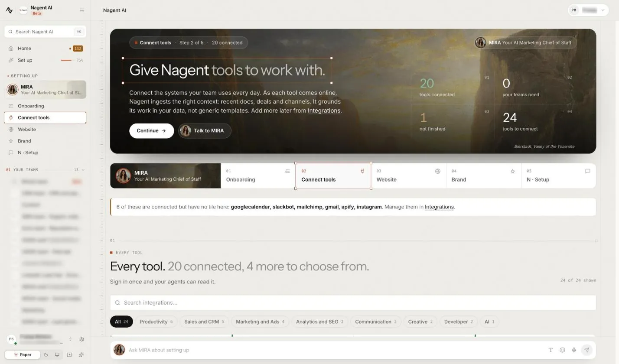The height and width of the screenshot is (364, 619).
Task: Open settings gear in sidebar footer
Action: tap(81, 339)
